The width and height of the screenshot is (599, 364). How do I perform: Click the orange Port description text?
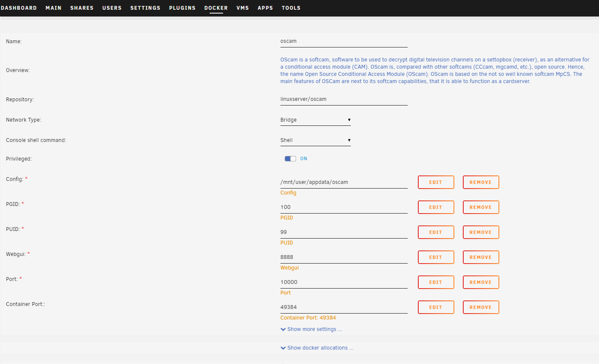pyautogui.click(x=286, y=293)
